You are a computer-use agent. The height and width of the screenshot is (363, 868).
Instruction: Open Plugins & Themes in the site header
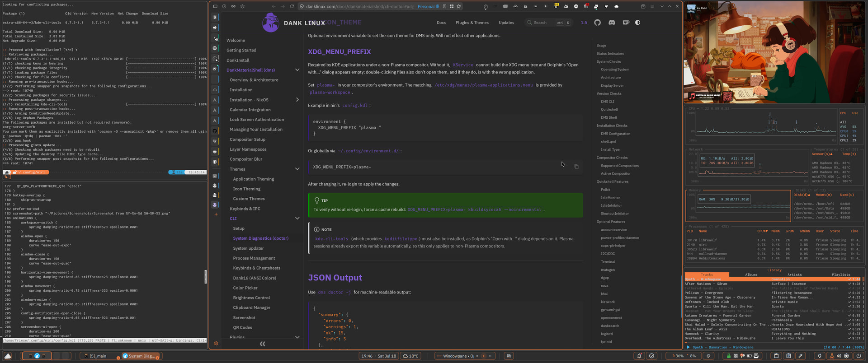point(472,23)
